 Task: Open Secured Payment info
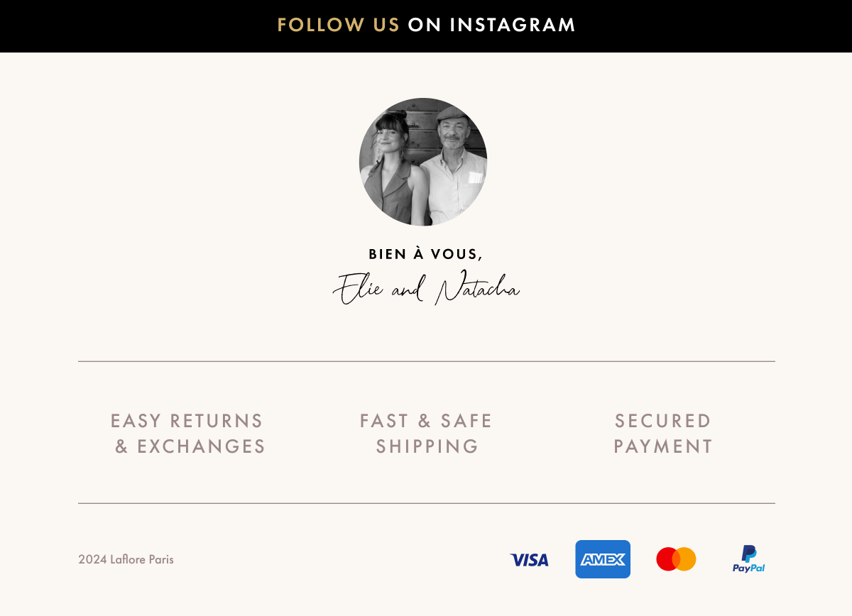pos(663,434)
